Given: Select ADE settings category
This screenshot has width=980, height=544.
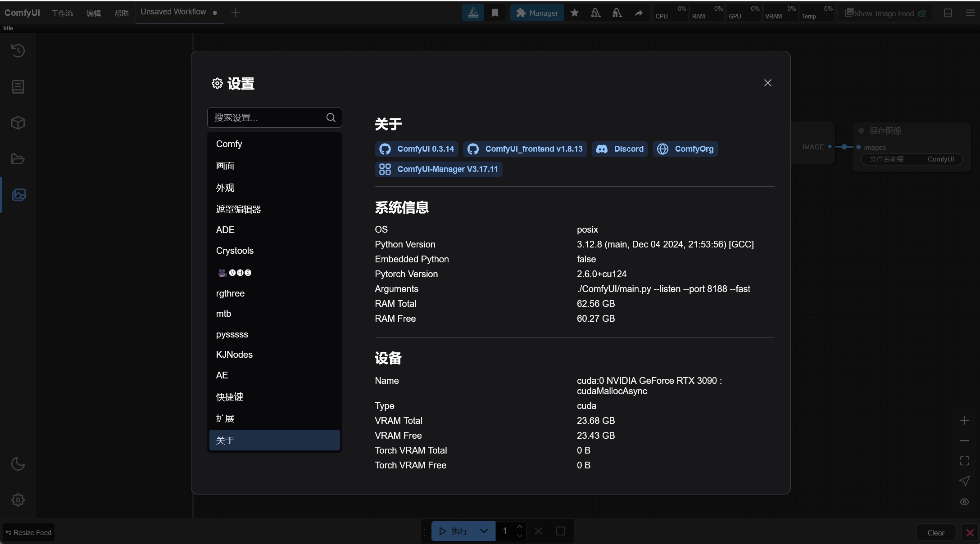Looking at the screenshot, I should tap(274, 230).
